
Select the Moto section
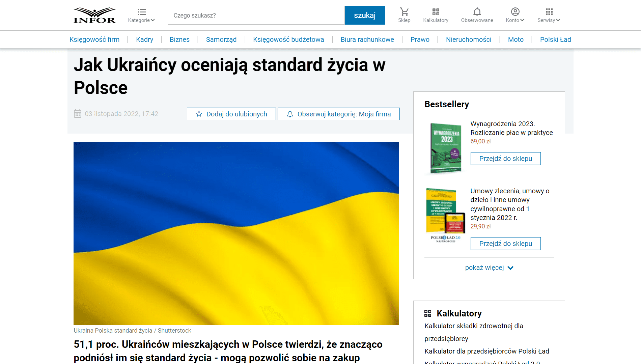click(516, 39)
